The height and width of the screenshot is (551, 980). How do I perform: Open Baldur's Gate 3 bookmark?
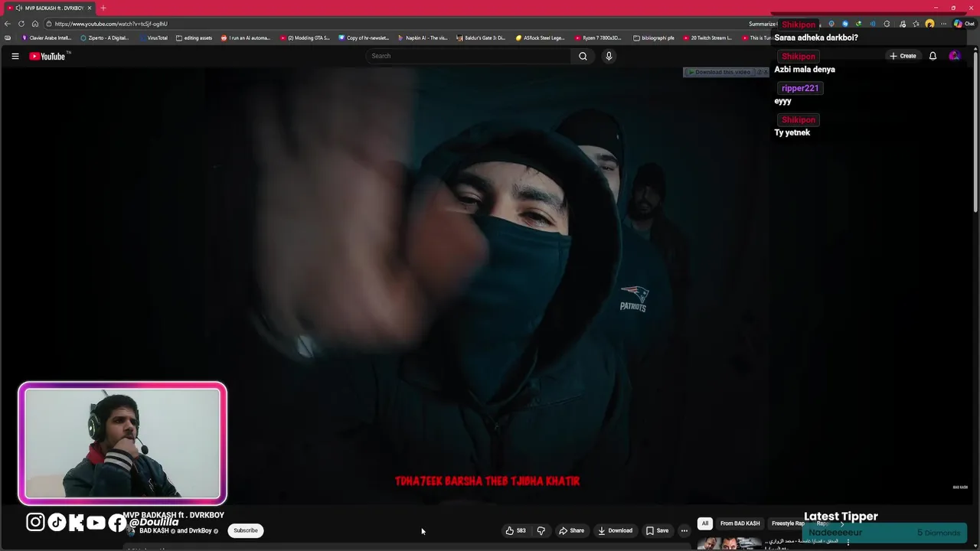(x=482, y=37)
